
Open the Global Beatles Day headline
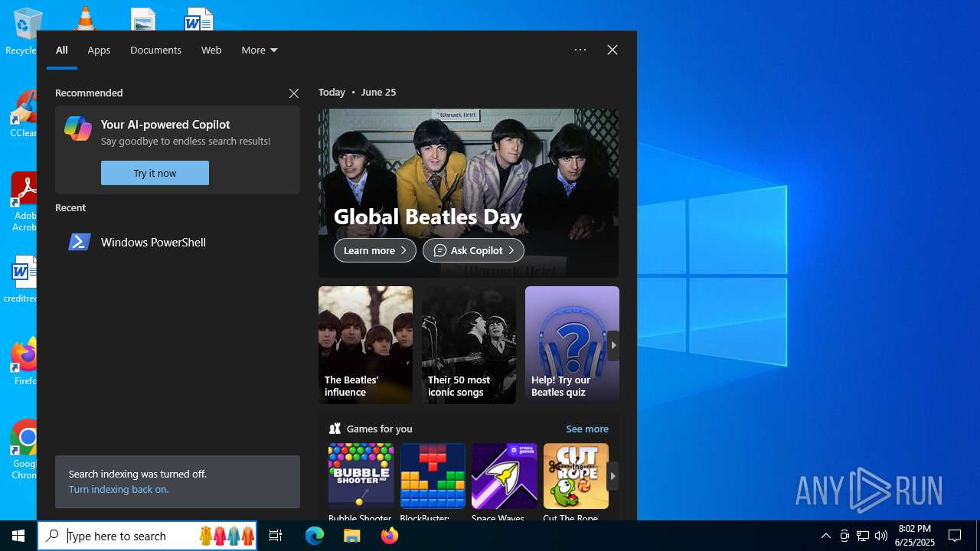point(428,217)
